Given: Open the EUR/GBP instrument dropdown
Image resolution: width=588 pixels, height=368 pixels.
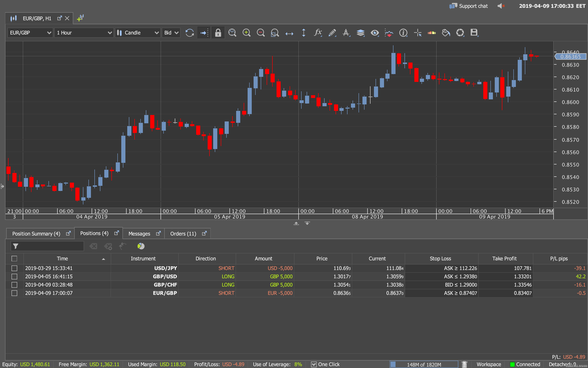Looking at the screenshot, I should point(30,33).
